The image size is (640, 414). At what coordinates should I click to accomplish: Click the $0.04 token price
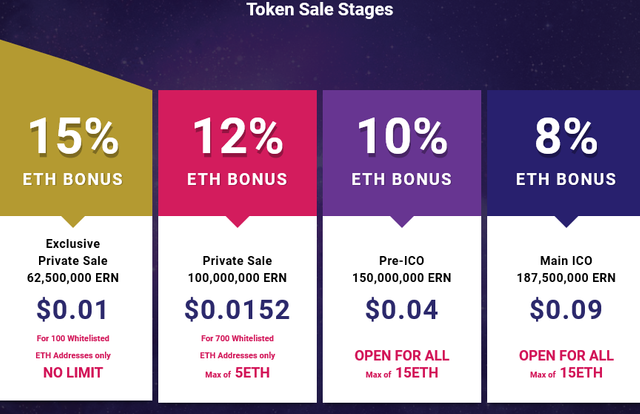[x=401, y=310]
